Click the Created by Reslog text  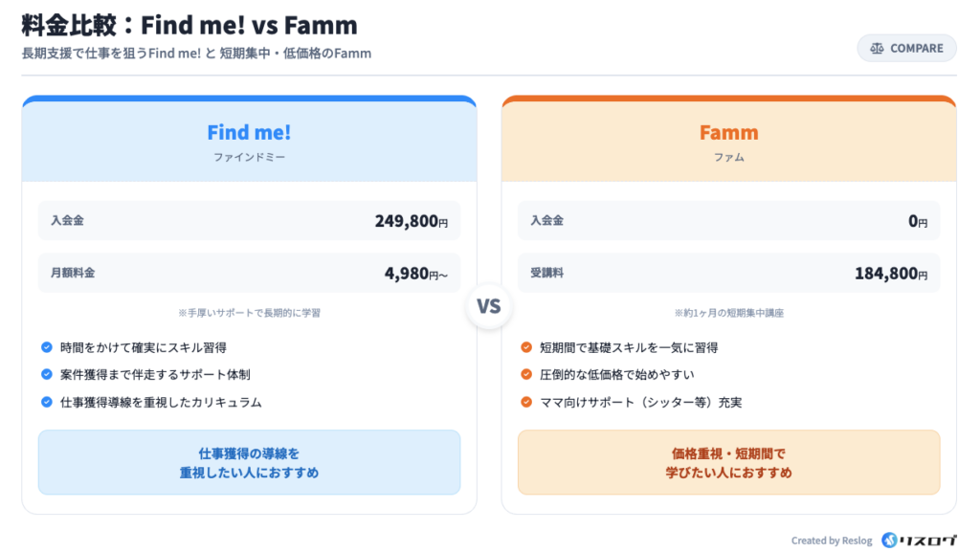(831, 541)
